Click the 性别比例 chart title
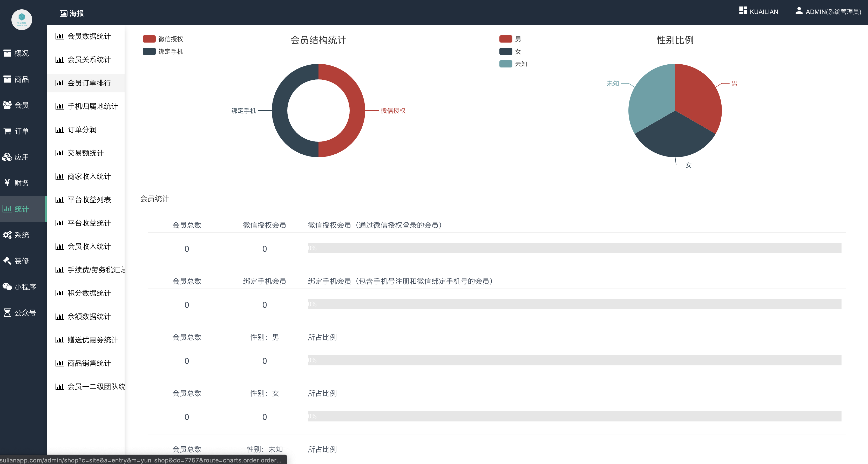 [675, 40]
